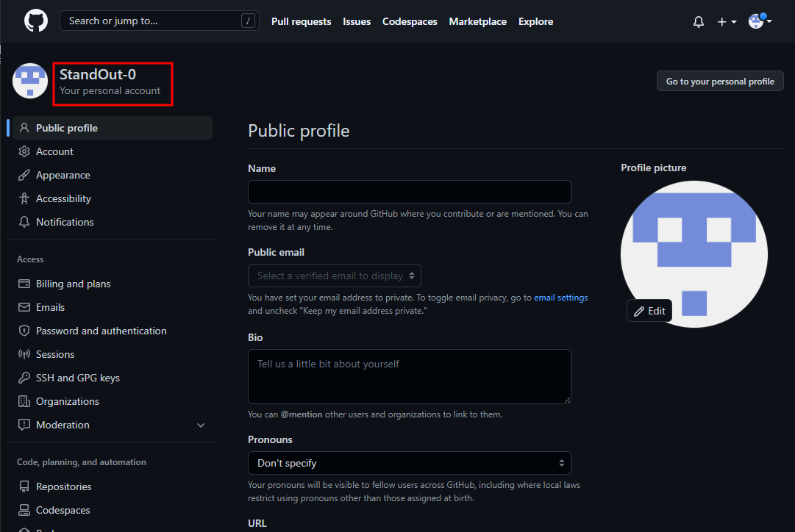Click the Organizations building icon

pos(24,401)
